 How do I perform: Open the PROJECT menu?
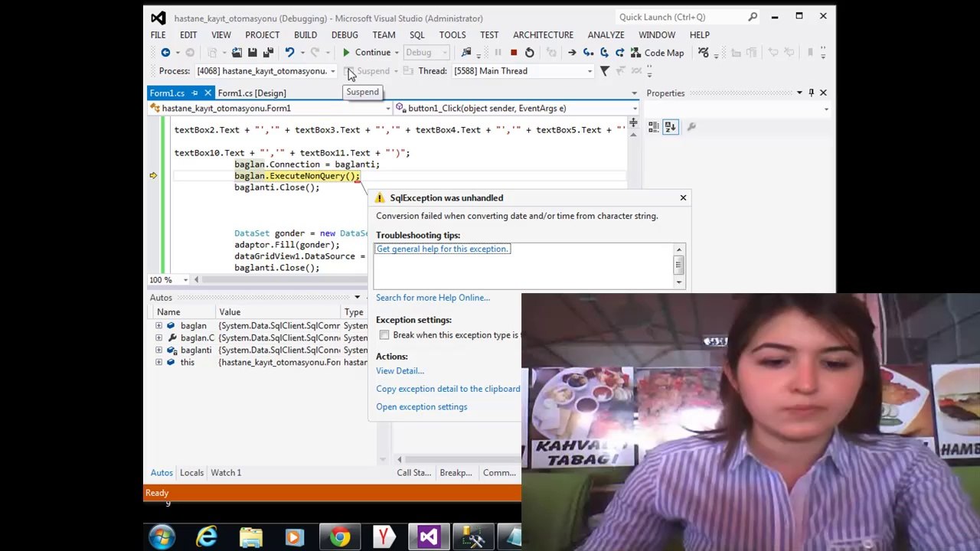click(263, 34)
